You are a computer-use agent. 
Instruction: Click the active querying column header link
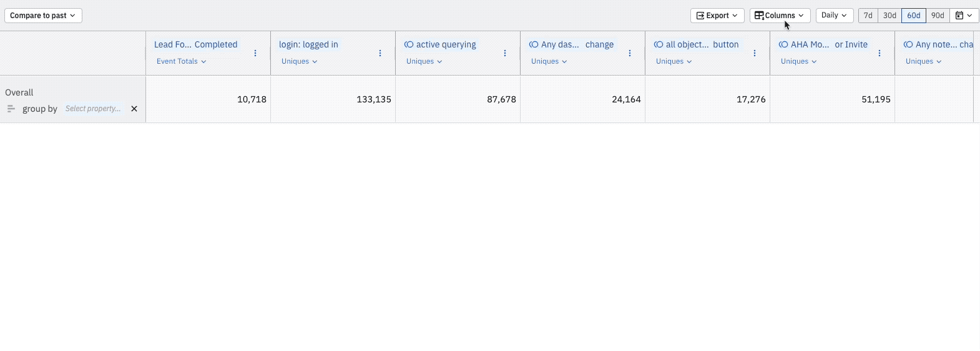446,44
